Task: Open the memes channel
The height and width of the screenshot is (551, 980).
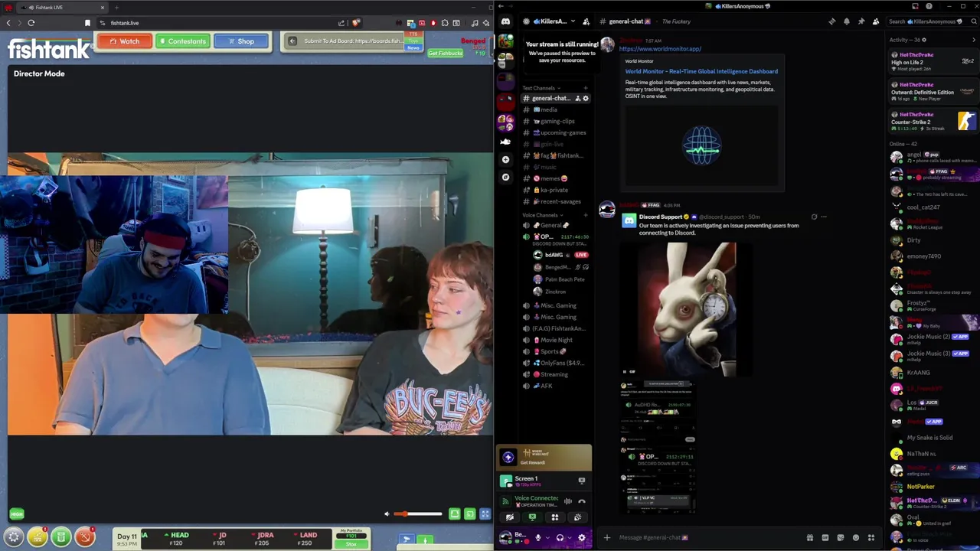Action: [x=555, y=178]
